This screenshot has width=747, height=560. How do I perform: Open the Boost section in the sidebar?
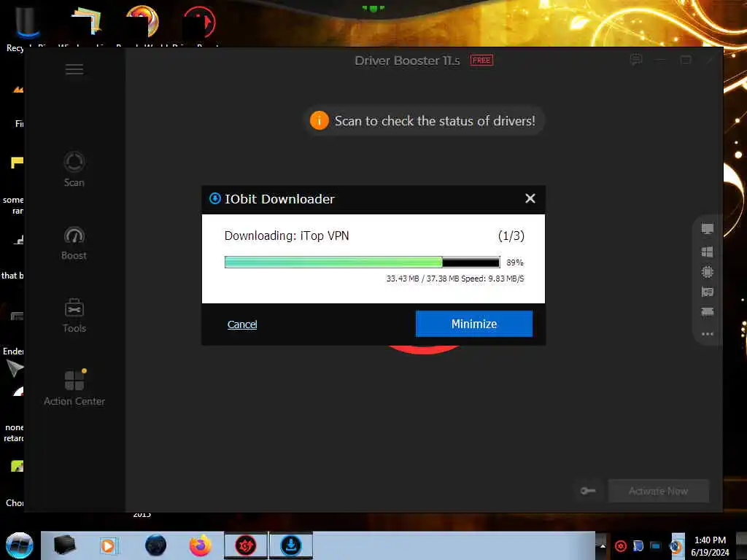pos(74,244)
